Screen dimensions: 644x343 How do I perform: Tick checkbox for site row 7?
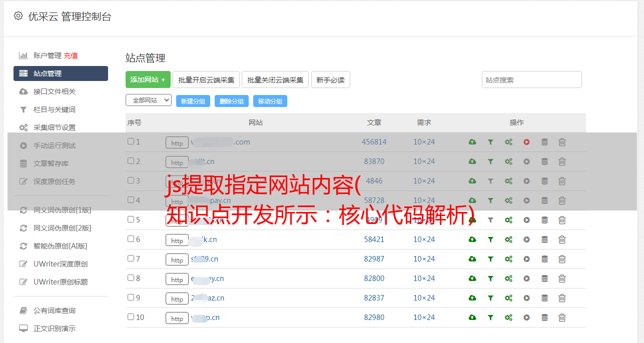(x=131, y=258)
